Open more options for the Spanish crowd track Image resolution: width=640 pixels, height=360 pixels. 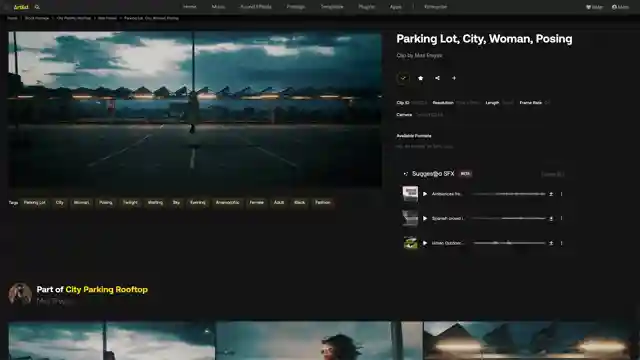[562, 218]
